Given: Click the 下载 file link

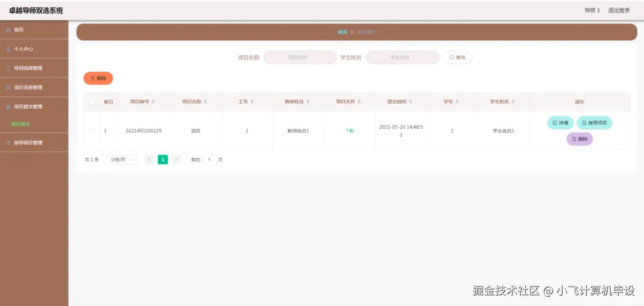Looking at the screenshot, I should (x=349, y=131).
